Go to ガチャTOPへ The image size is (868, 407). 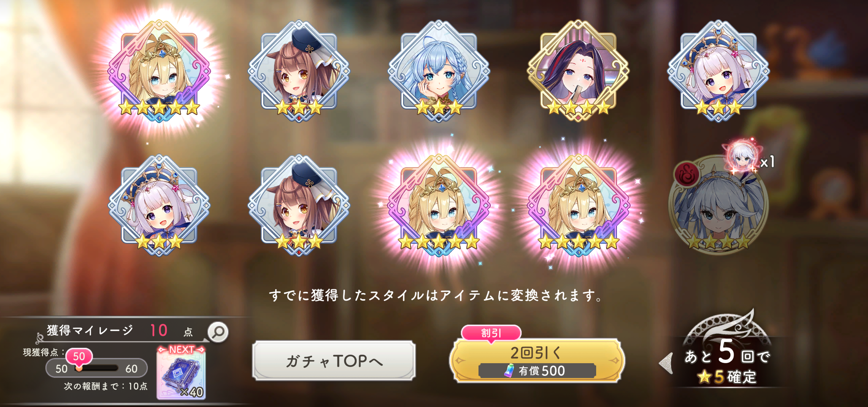(x=334, y=361)
